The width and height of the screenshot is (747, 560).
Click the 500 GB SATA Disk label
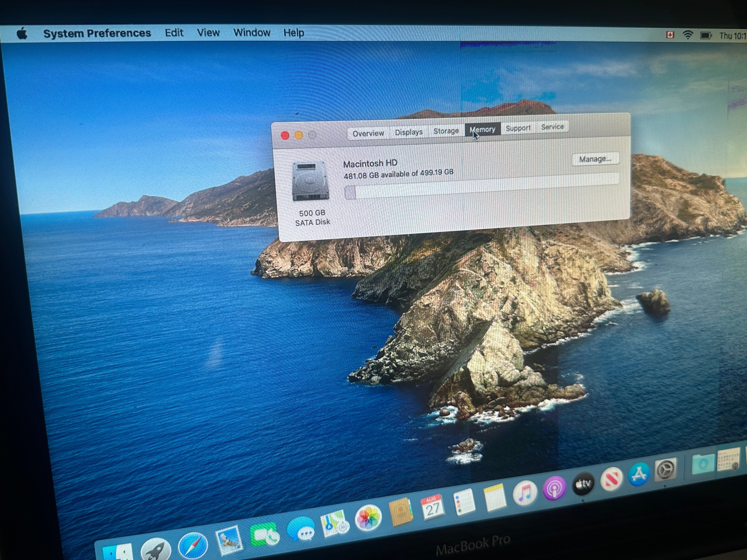tap(312, 218)
